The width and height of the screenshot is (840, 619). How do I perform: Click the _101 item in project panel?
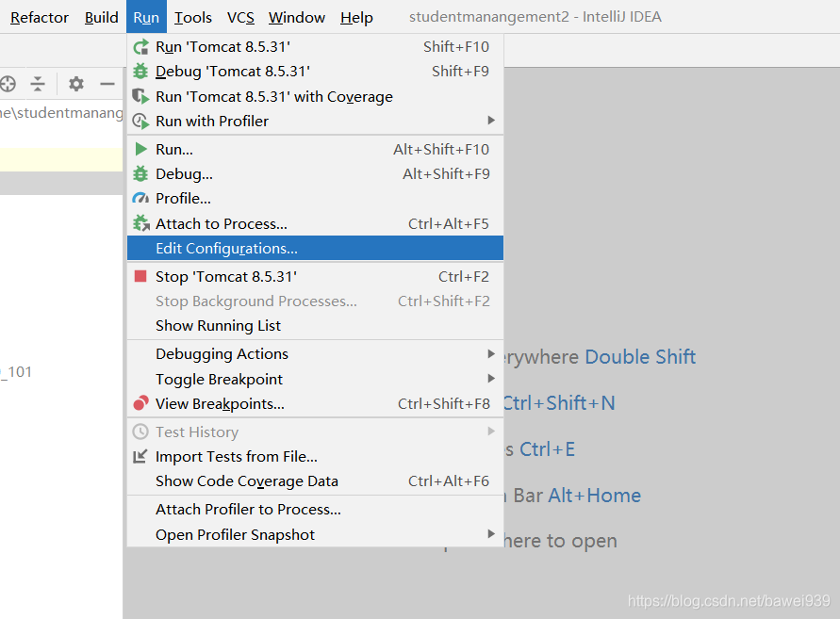(16, 371)
